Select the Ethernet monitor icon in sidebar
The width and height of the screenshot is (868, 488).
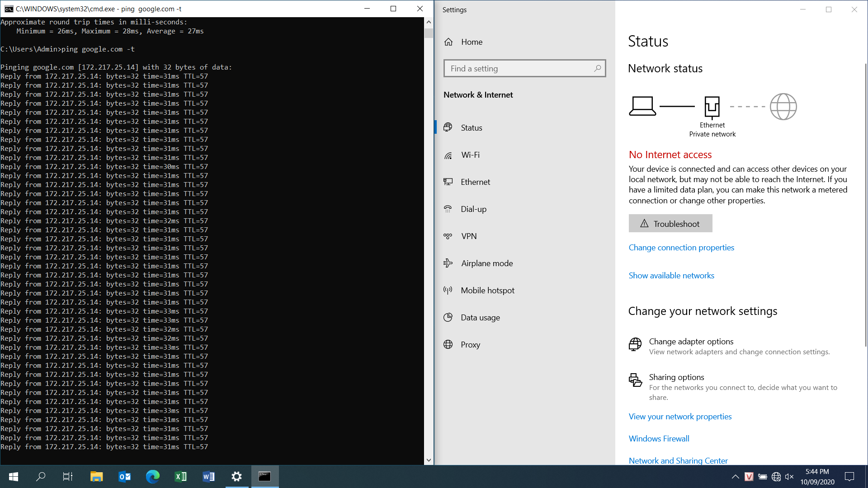[448, 182]
